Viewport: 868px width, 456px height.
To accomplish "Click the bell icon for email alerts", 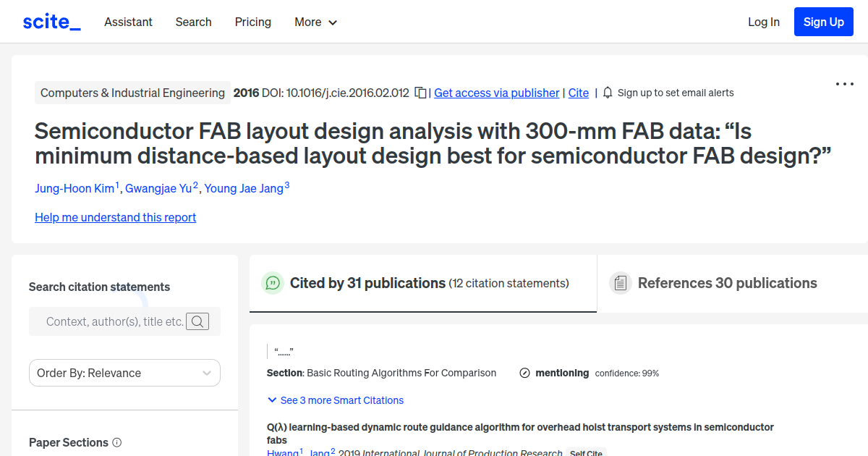I will [x=608, y=93].
